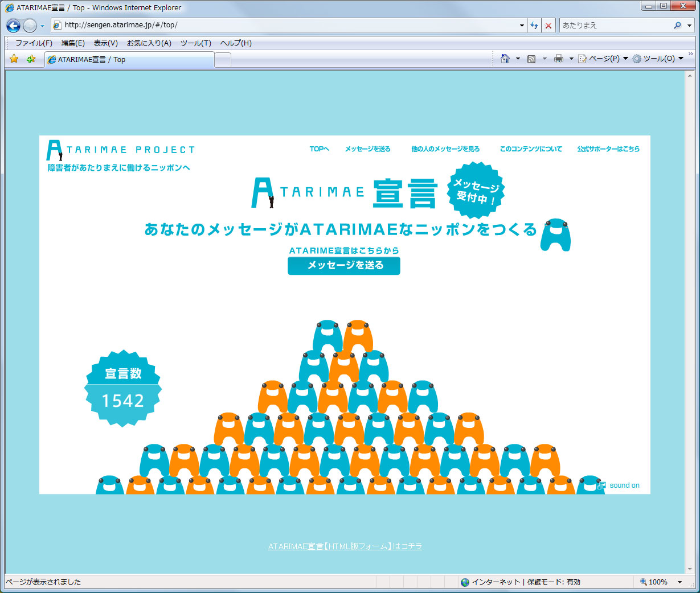Click the Home icon in command bar
This screenshot has width=700, height=593.
(505, 59)
